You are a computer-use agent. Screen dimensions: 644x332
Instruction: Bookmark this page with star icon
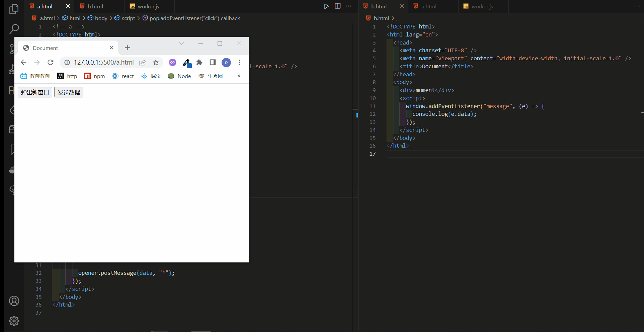(156, 62)
